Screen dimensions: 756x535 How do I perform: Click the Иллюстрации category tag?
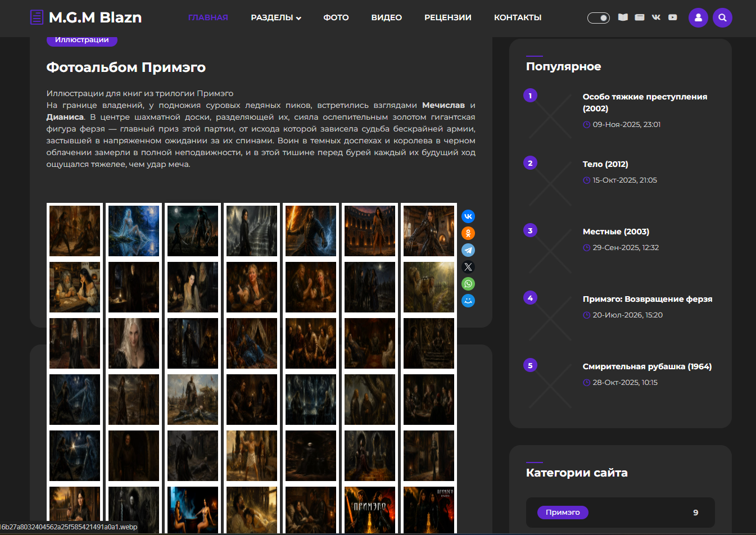click(x=82, y=40)
